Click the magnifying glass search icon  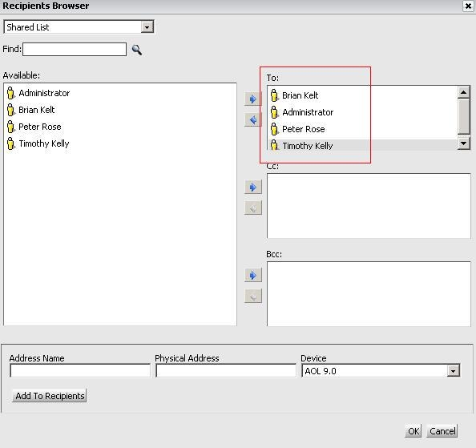coord(137,50)
